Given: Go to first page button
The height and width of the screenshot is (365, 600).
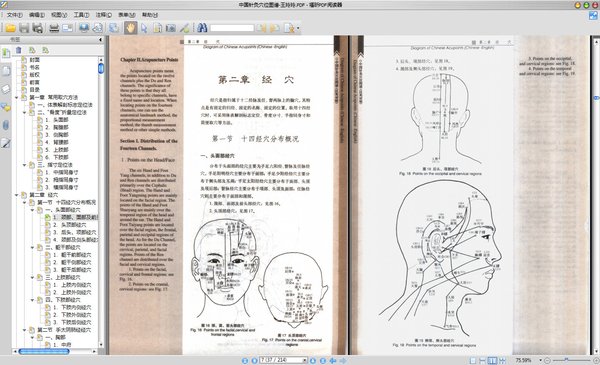Looking at the screenshot, I should tap(245, 360).
